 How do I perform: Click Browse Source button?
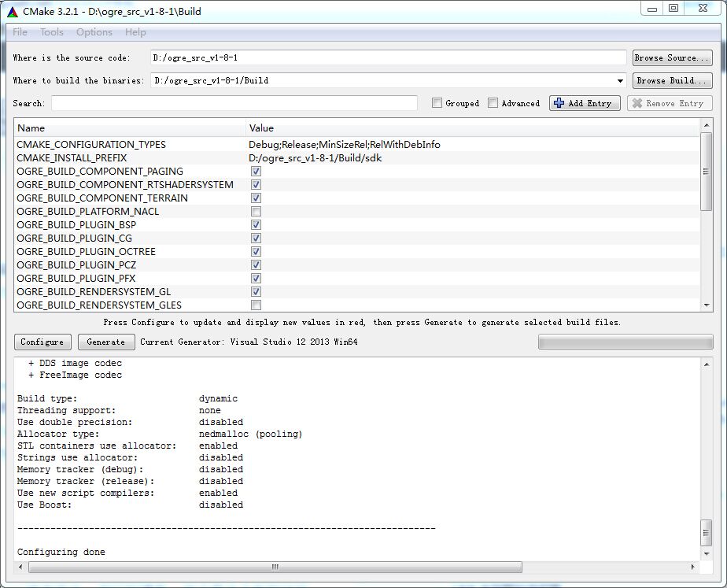tap(671, 57)
